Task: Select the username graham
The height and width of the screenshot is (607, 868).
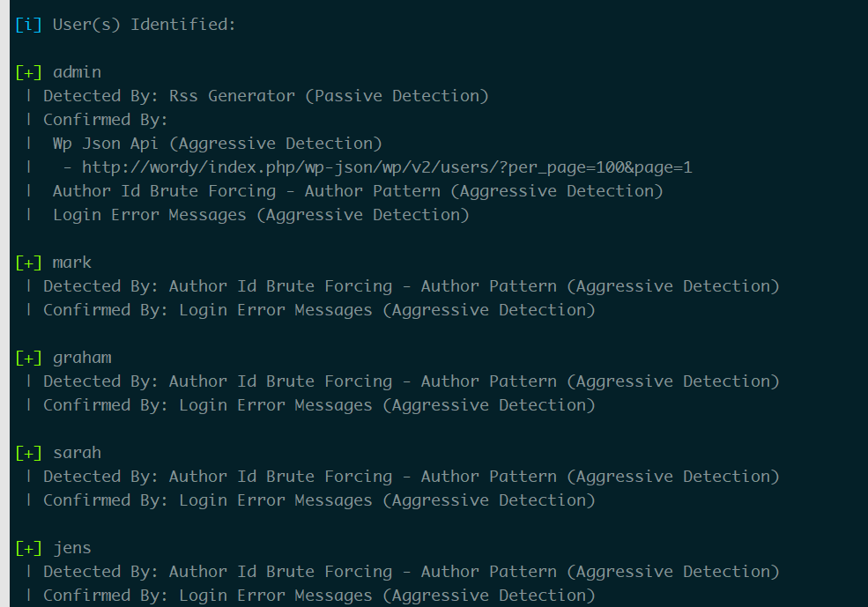Action: coord(82,359)
